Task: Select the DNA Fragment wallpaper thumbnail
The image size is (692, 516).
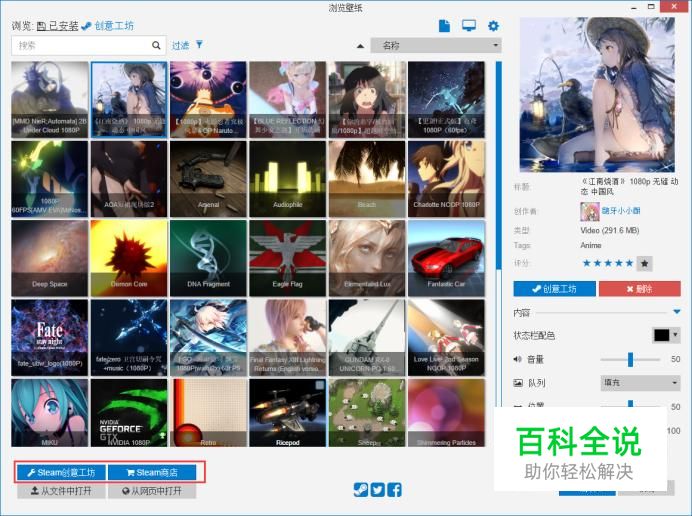Action: click(208, 258)
